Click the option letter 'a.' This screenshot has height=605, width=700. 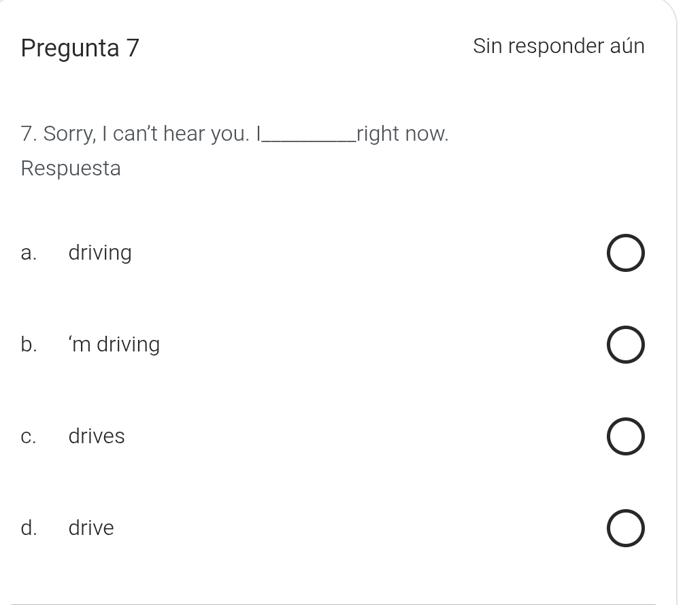pyautogui.click(x=28, y=253)
